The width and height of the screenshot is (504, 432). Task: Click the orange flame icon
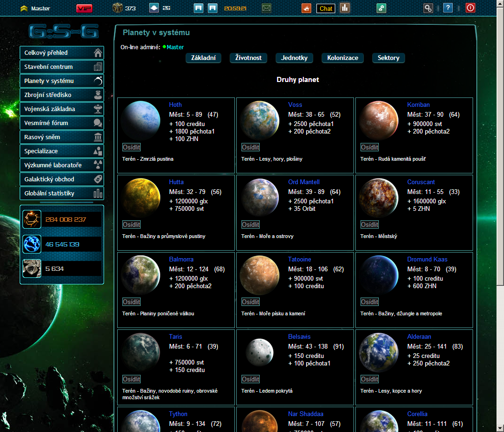[306, 8]
